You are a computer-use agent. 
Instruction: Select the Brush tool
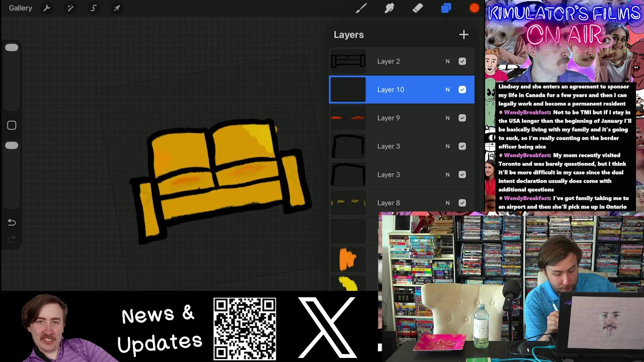click(x=361, y=8)
